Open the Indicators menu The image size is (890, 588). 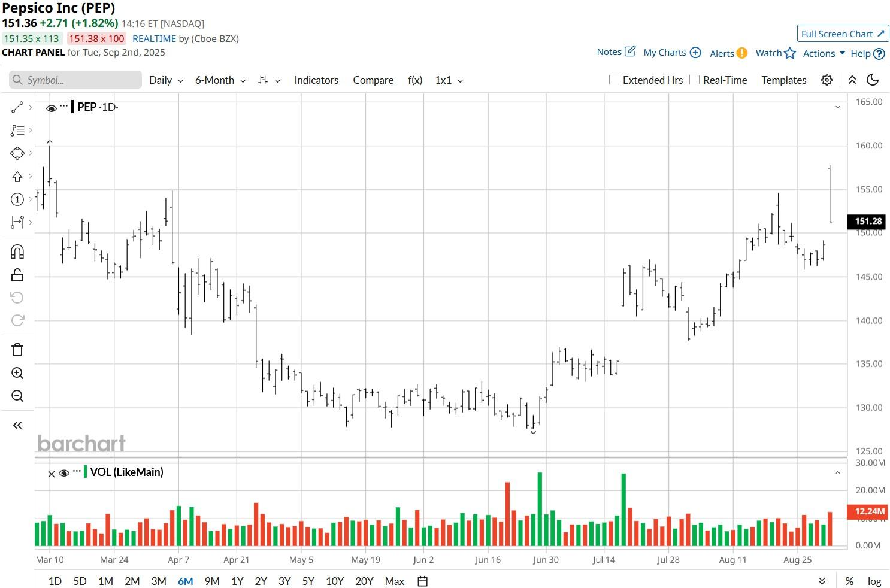click(x=316, y=80)
